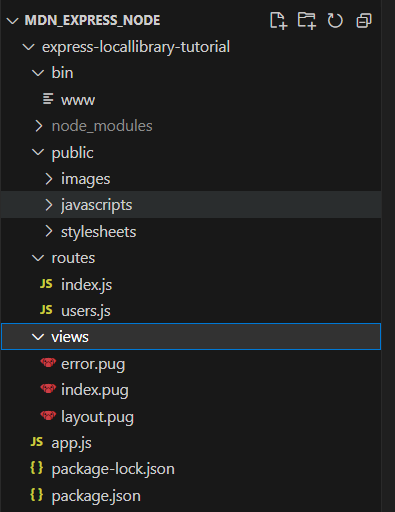Open the users.js file
Screen dimensions: 395x512
pyautogui.click(x=86, y=311)
